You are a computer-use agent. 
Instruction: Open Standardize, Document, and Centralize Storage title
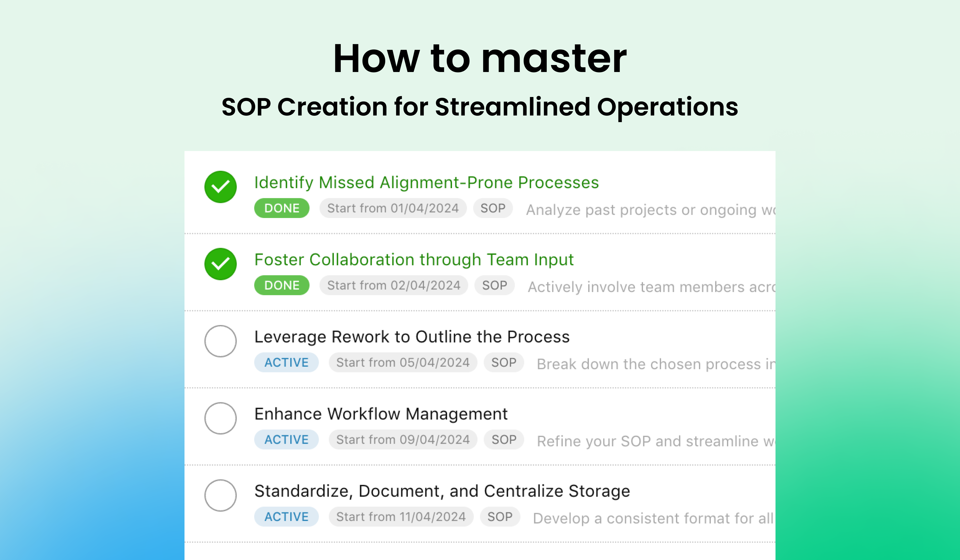tap(442, 491)
